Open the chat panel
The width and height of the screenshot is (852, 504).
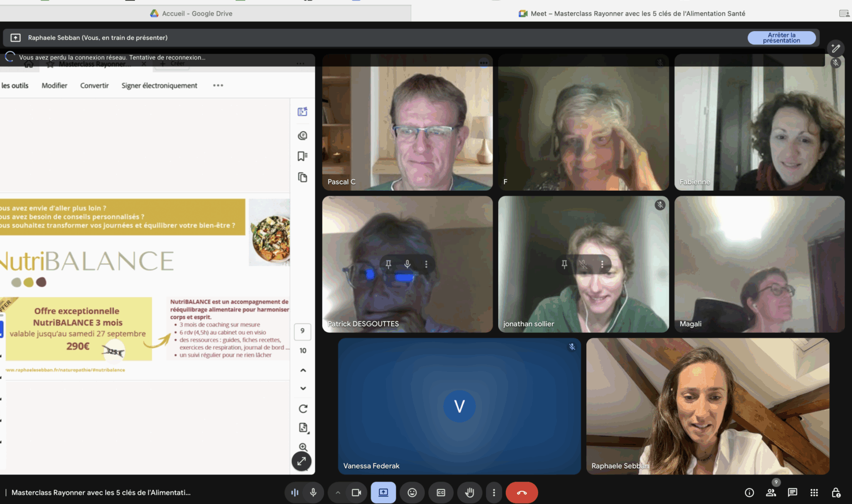tap(792, 492)
